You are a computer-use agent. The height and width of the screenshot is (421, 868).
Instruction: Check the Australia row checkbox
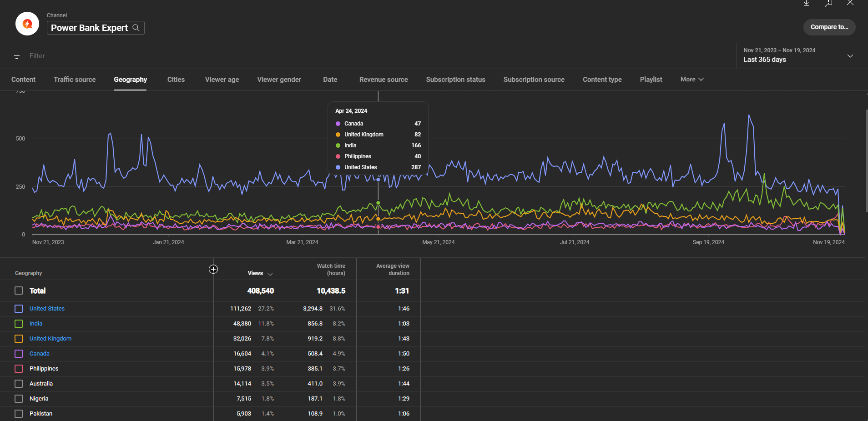(19, 384)
